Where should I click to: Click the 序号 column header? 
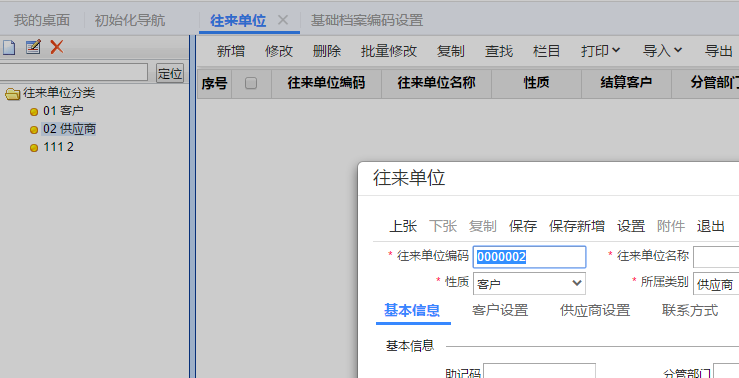(214, 83)
